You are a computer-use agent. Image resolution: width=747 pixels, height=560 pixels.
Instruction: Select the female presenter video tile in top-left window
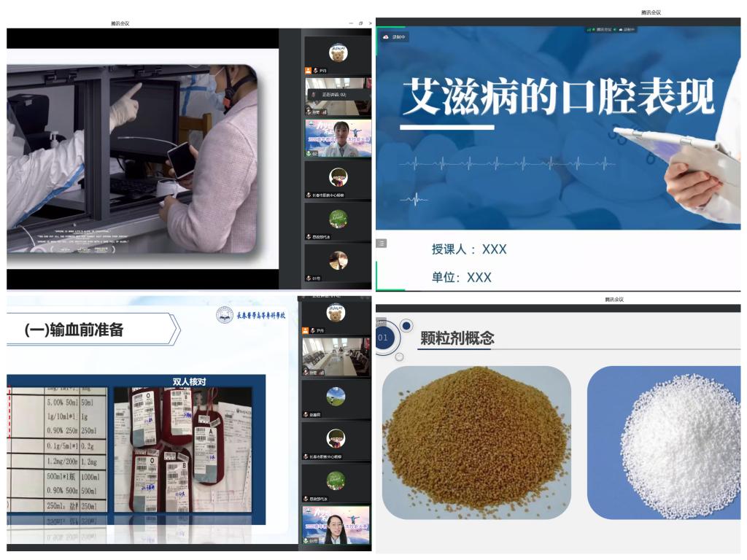[338, 137]
